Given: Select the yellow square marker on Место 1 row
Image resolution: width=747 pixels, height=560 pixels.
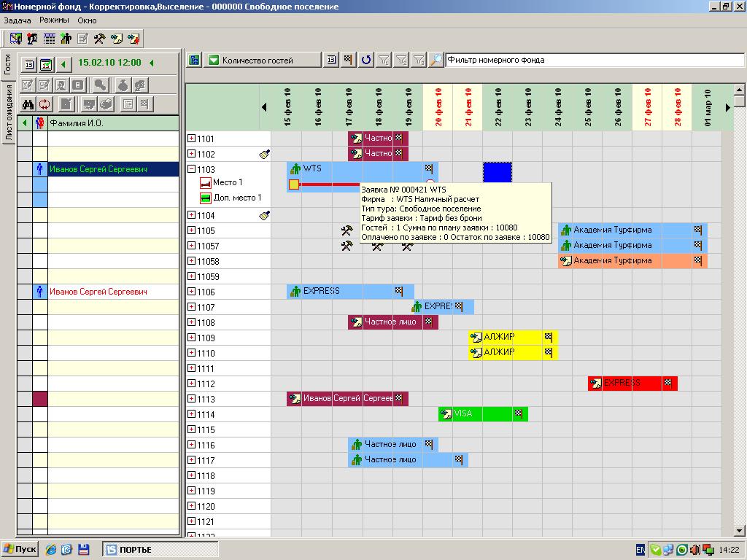Looking at the screenshot, I should point(294,184).
